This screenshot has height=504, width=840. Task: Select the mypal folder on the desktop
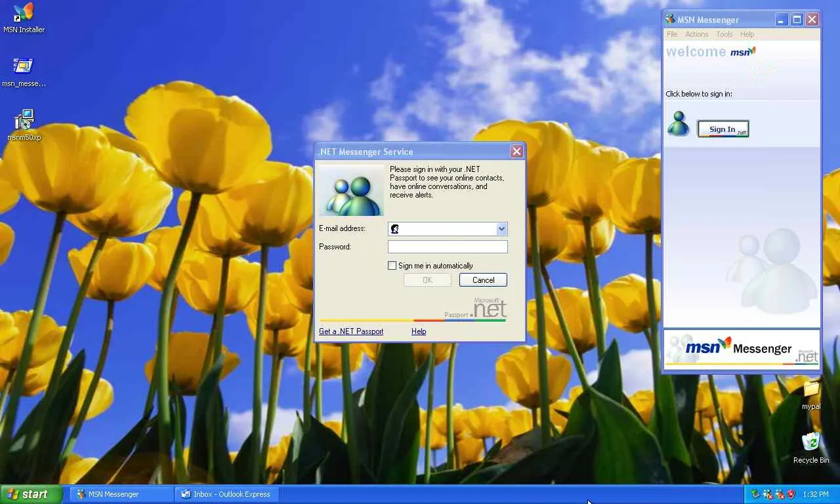811,395
